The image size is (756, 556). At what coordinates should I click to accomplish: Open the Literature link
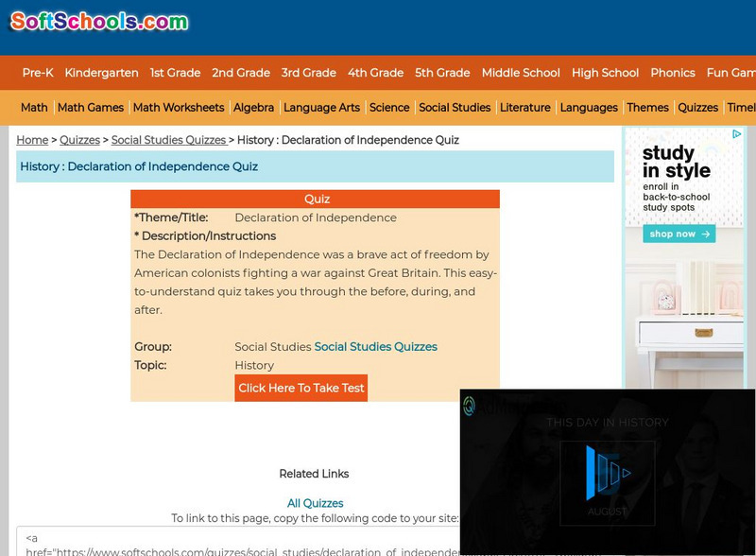[525, 107]
